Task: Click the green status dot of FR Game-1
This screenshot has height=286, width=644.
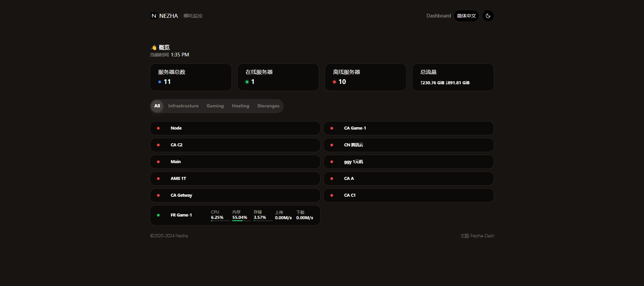Action: 158,215
